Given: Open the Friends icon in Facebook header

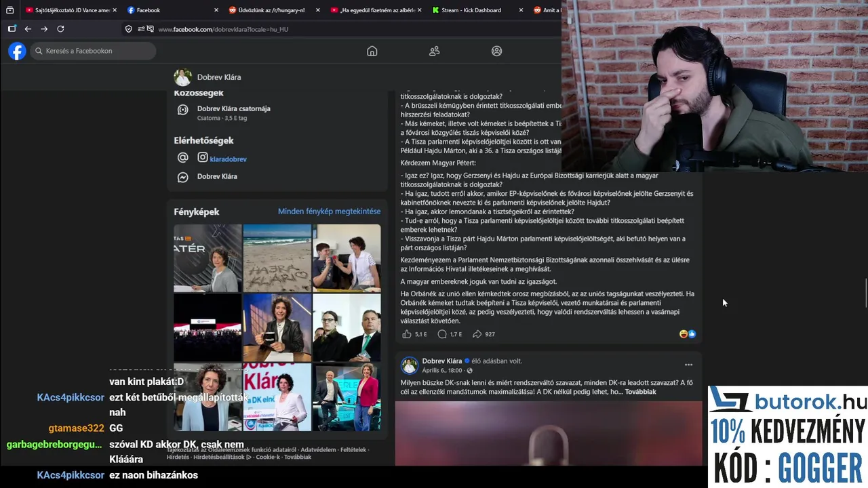Looking at the screenshot, I should coord(434,51).
